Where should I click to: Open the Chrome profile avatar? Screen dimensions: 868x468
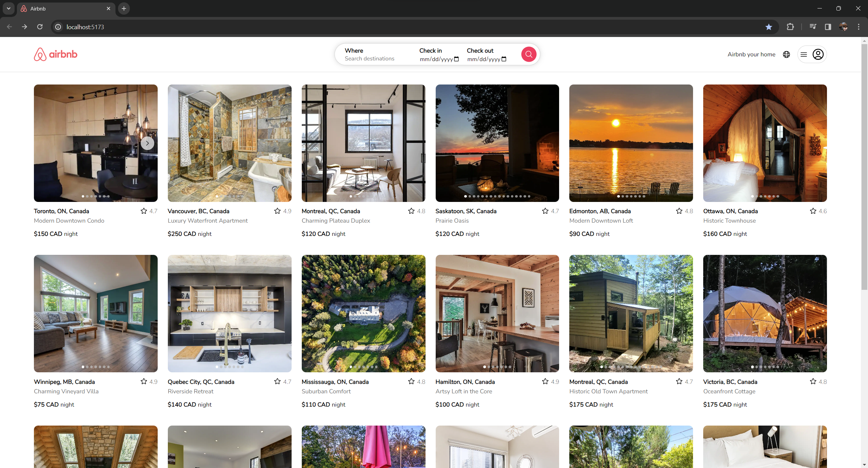(843, 27)
